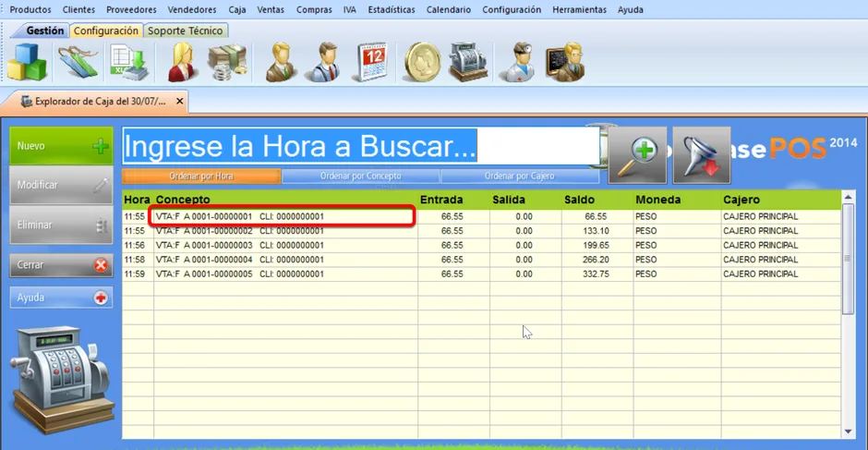868x450 pixels.
Task: Open the Caja menu
Action: [x=237, y=10]
